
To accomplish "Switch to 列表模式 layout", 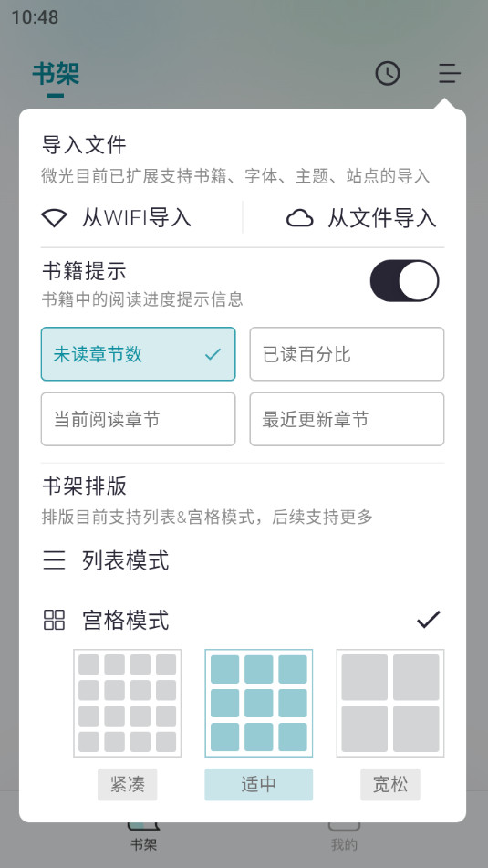I will coord(243,560).
